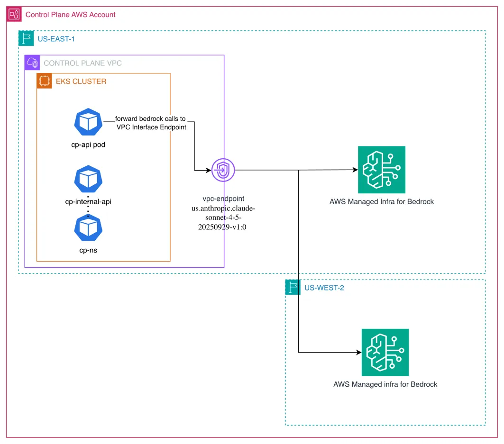504x444 pixels.
Task: Click the 'cp-api pod' label
Action: coord(88,145)
